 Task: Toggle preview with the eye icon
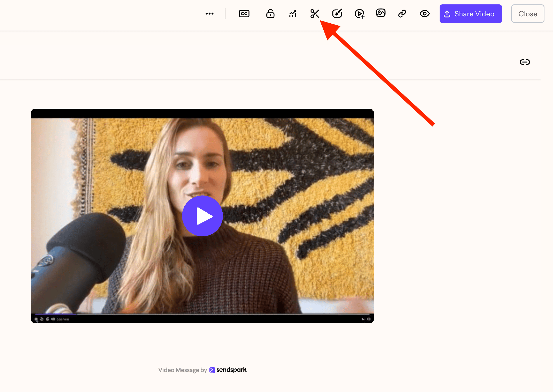425,14
